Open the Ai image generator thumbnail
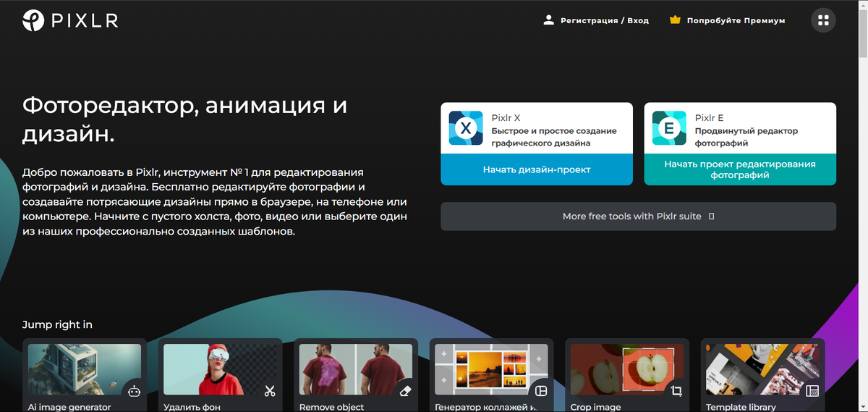The image size is (868, 412). [x=85, y=369]
